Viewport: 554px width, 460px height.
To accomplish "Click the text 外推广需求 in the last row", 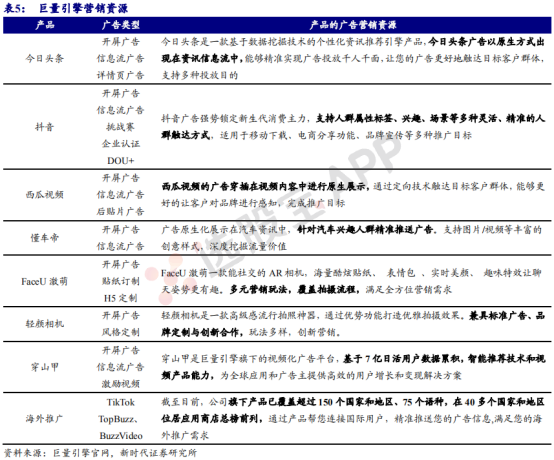I will [x=185, y=436].
